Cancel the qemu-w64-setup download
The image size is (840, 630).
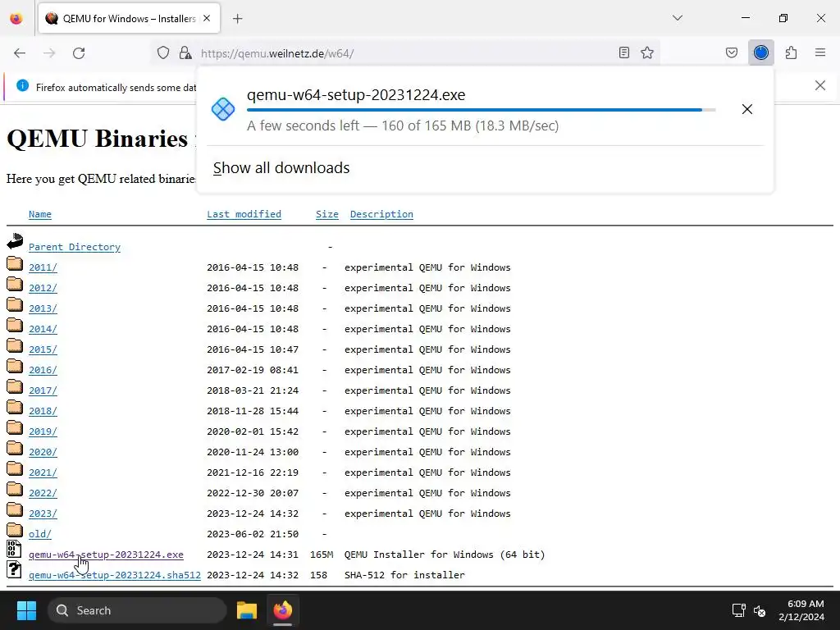(747, 109)
